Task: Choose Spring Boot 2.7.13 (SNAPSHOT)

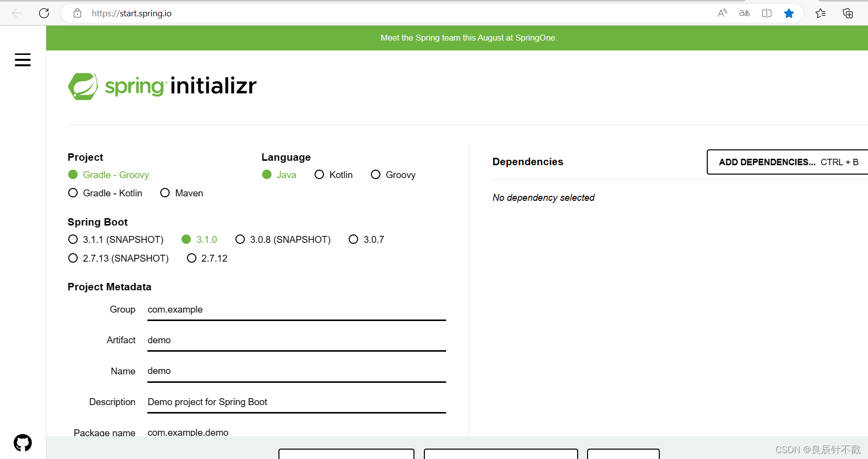Action: point(118,258)
